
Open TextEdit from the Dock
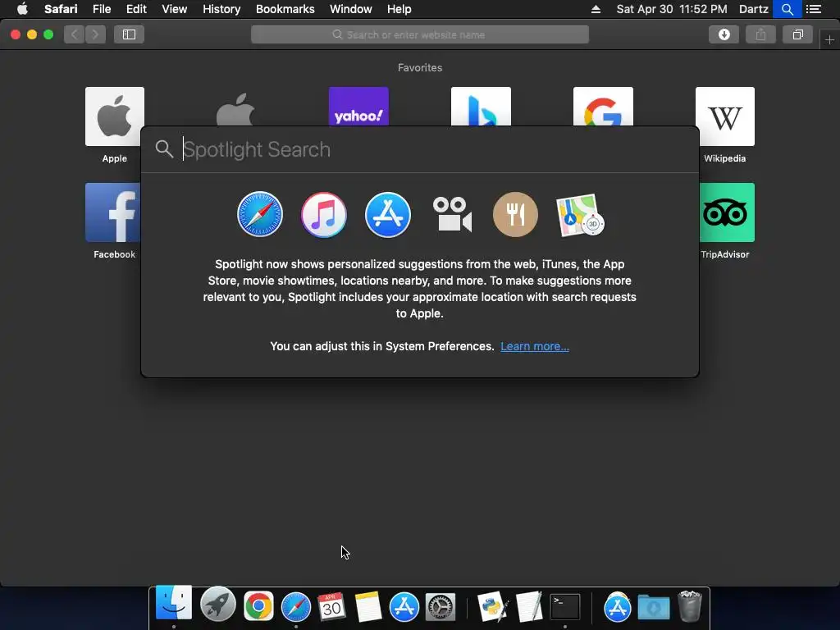pyautogui.click(x=529, y=606)
